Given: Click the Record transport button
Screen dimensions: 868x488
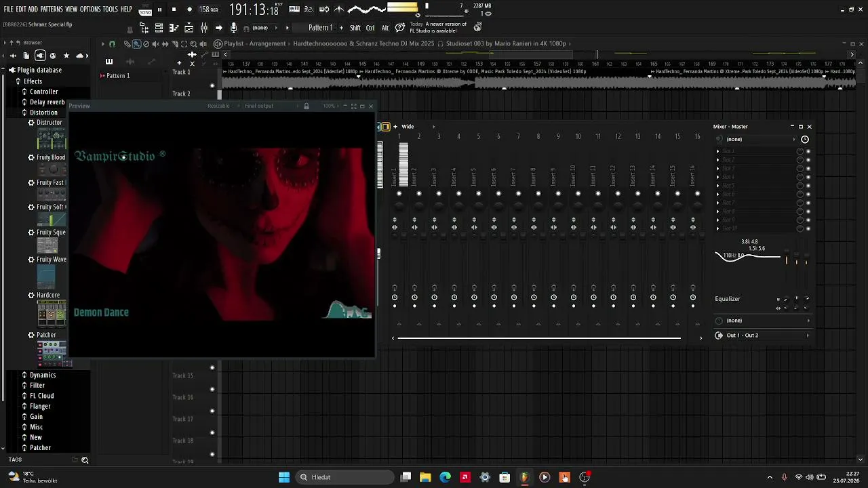Looking at the screenshot, I should [189, 9].
